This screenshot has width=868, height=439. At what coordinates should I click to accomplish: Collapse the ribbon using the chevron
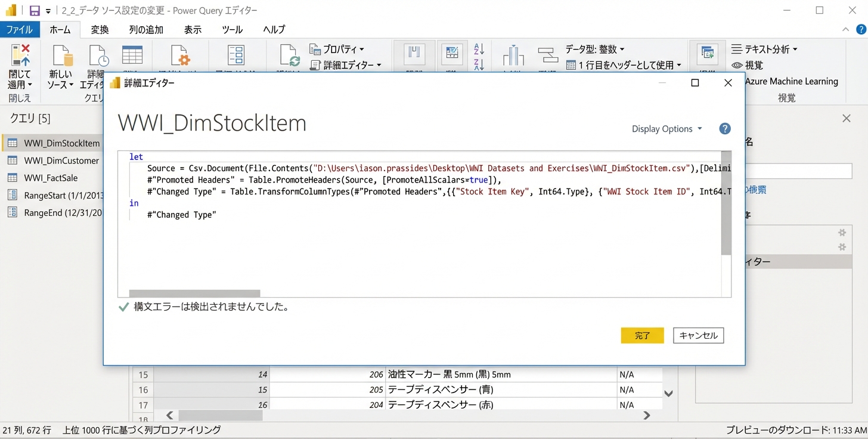845,29
